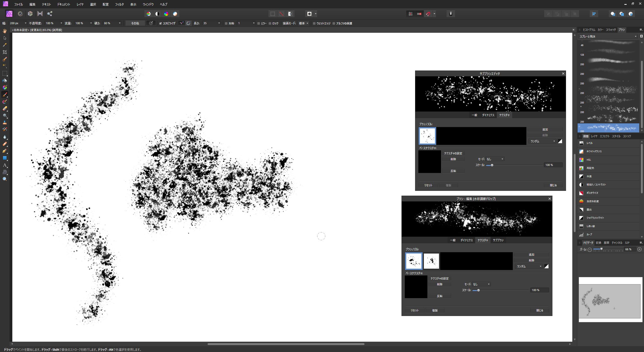Image resolution: width=644 pixels, height=352 pixels.
Task: Click リセット in sub-brush editor
Action: coord(428,185)
